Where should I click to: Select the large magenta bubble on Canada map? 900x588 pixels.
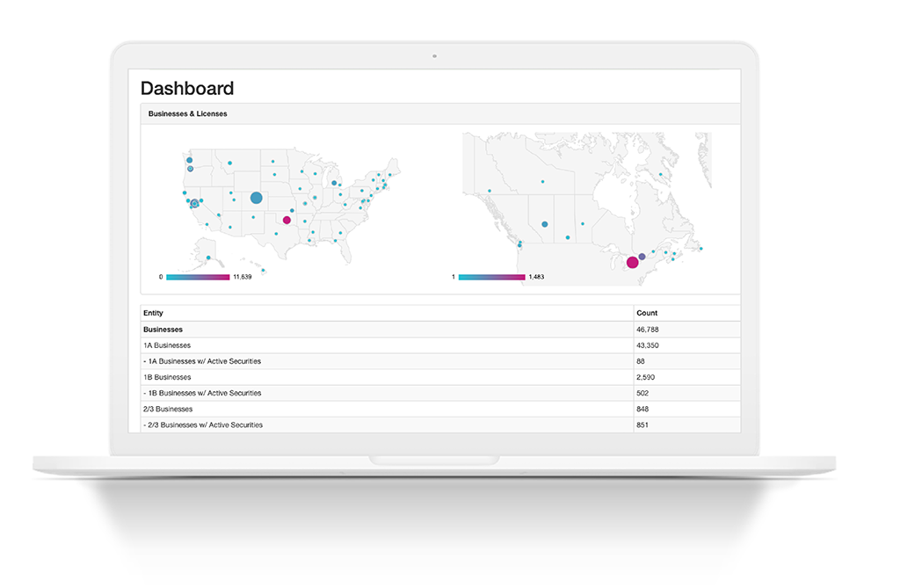(x=633, y=263)
